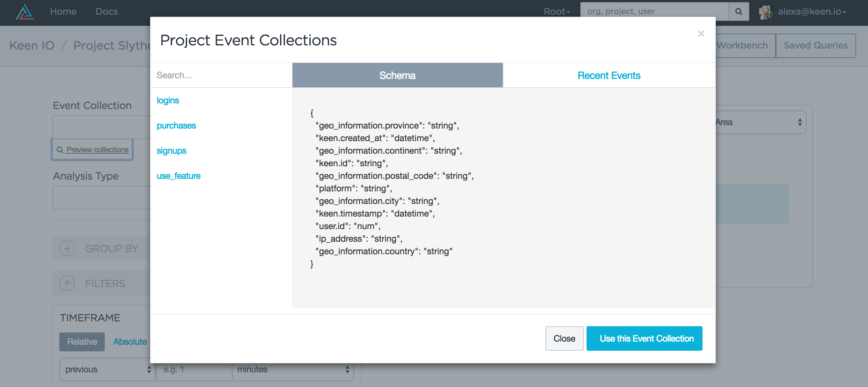Click Use this Event Collection button
Screen dimensions: 868x387
point(644,338)
